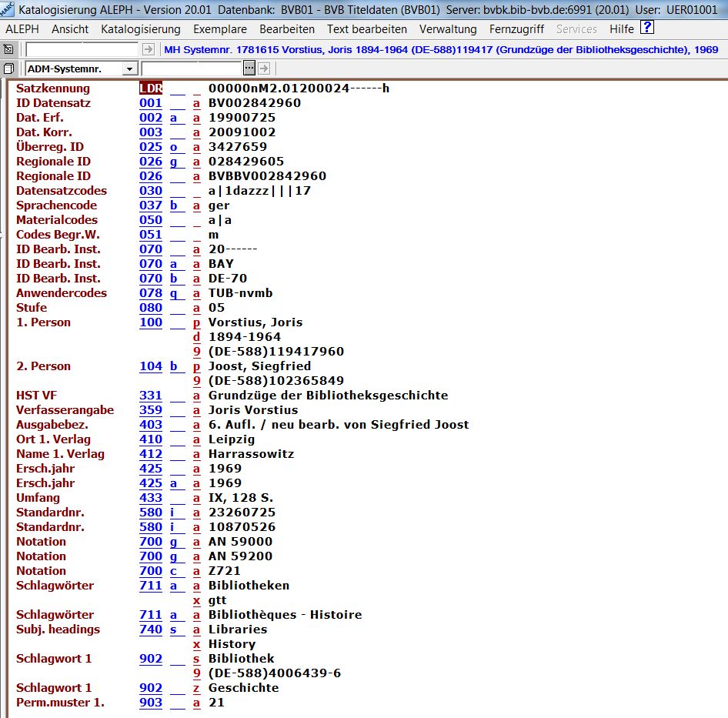The image size is (728, 718).
Task: Click field tag 100 for 1. Person
Action: click(x=151, y=322)
